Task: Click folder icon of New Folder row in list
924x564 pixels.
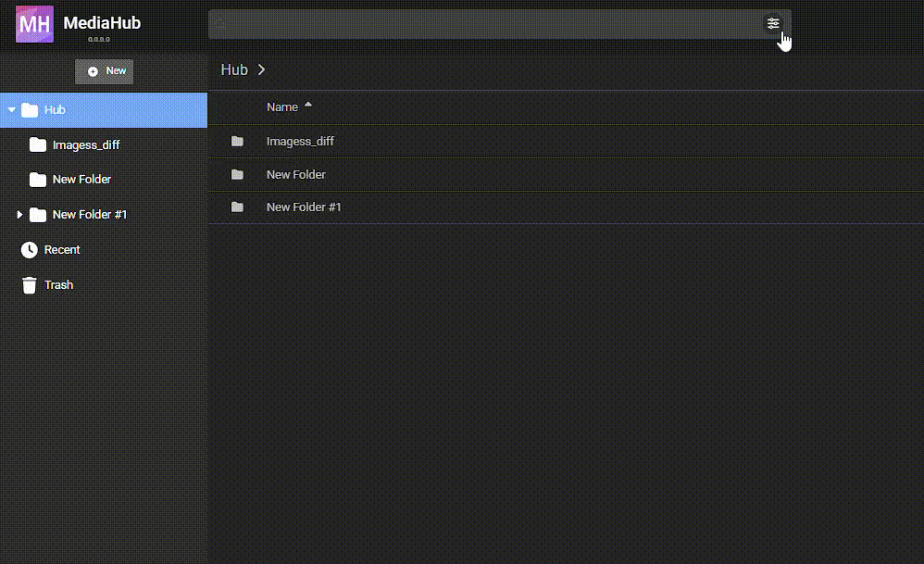Action: [x=237, y=175]
